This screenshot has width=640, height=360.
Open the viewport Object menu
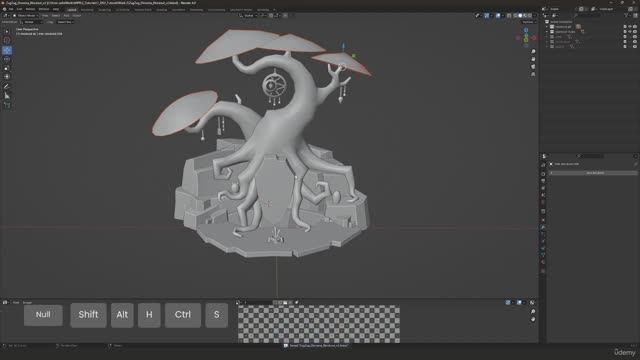(x=76, y=16)
